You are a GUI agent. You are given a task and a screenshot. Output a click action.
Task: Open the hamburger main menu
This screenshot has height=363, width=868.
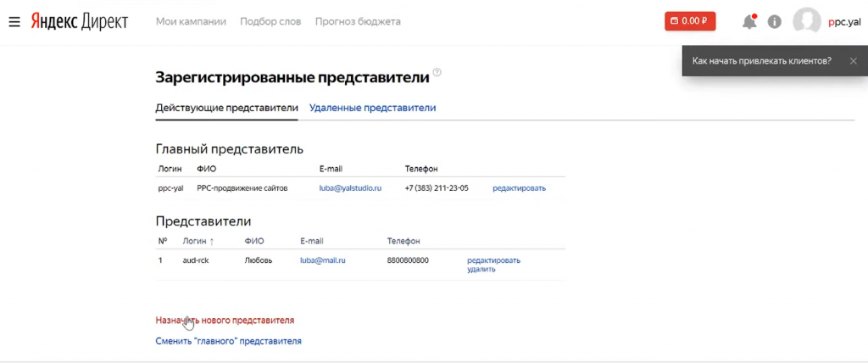pos(15,21)
